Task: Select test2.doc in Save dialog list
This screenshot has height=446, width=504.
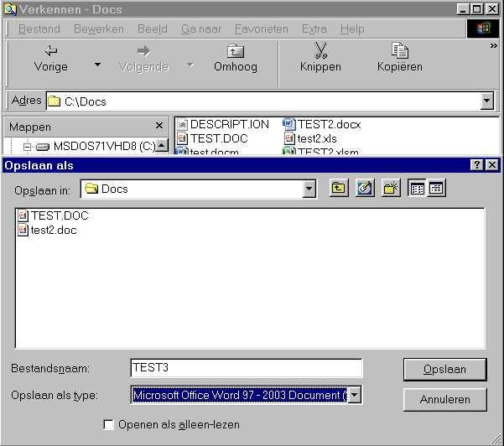Action: [x=47, y=230]
